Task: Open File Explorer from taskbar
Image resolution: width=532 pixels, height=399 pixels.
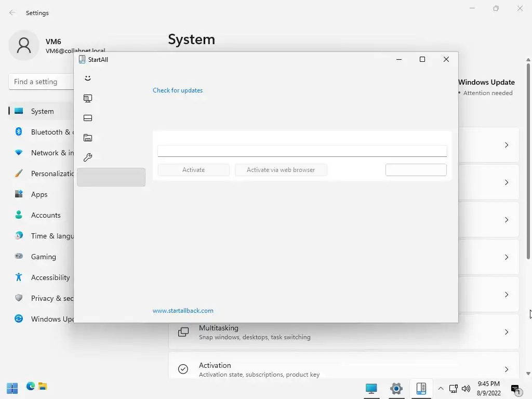Action: (x=43, y=386)
